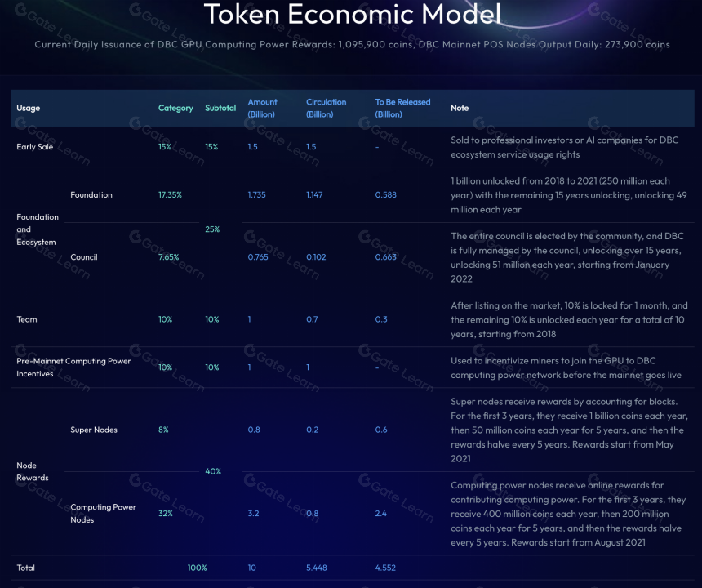The image size is (702, 588).
Task: Select the Amount (Billion) header
Action: click(x=262, y=108)
